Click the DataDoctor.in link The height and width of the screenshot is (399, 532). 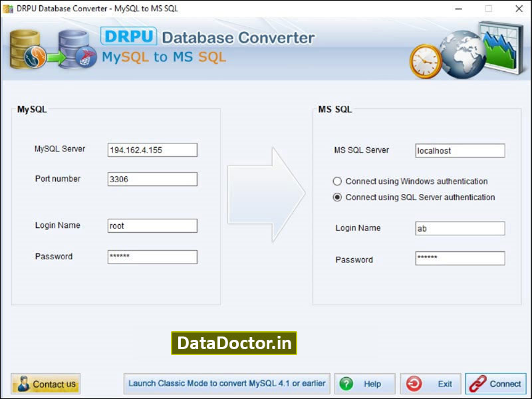234,343
